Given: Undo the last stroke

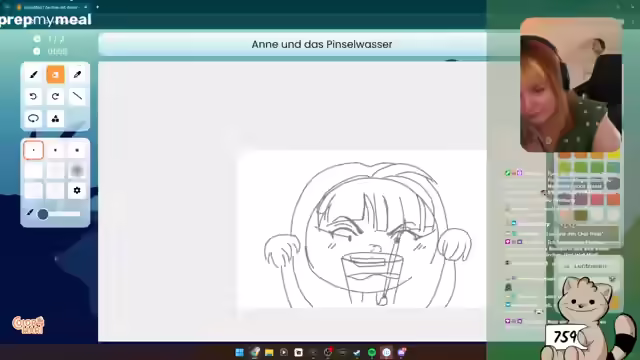Looking at the screenshot, I should click(x=33, y=96).
